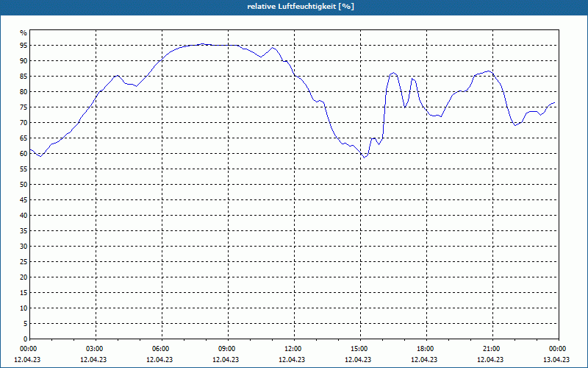Click the '%' unit label above the y-axis
Image resolution: width=588 pixels, height=368 pixels.
24,33
